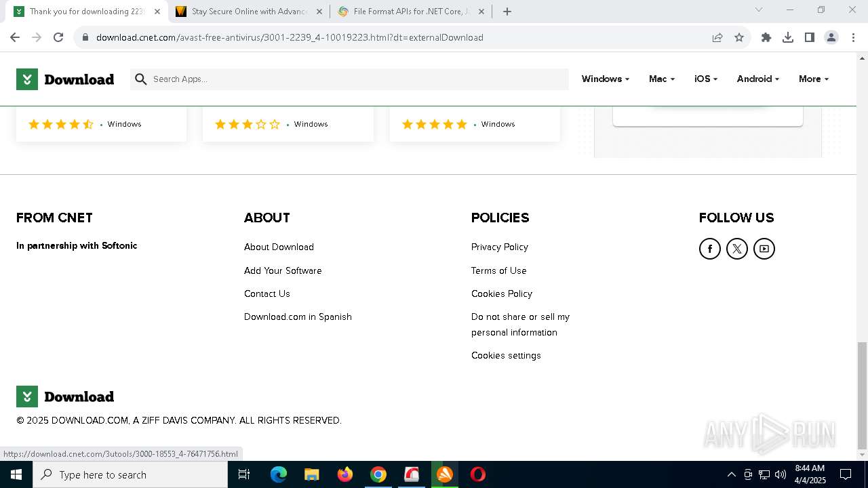This screenshot has height=488, width=868.
Task: Open Windows notification center
Action: tap(846, 474)
